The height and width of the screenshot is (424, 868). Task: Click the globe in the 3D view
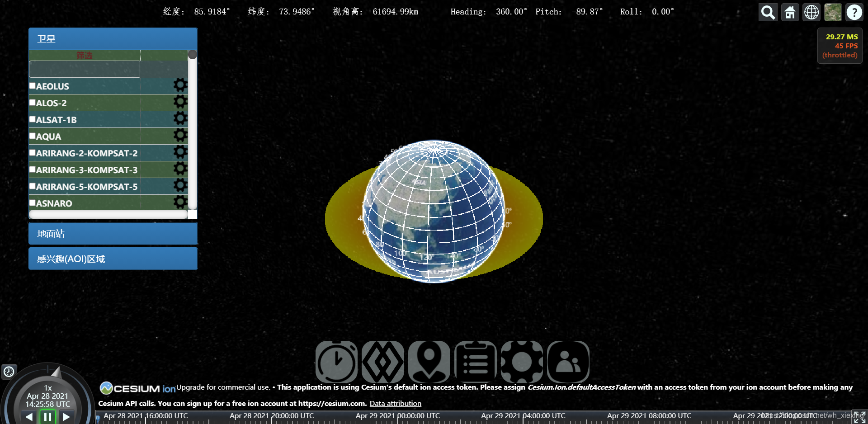[x=434, y=212]
